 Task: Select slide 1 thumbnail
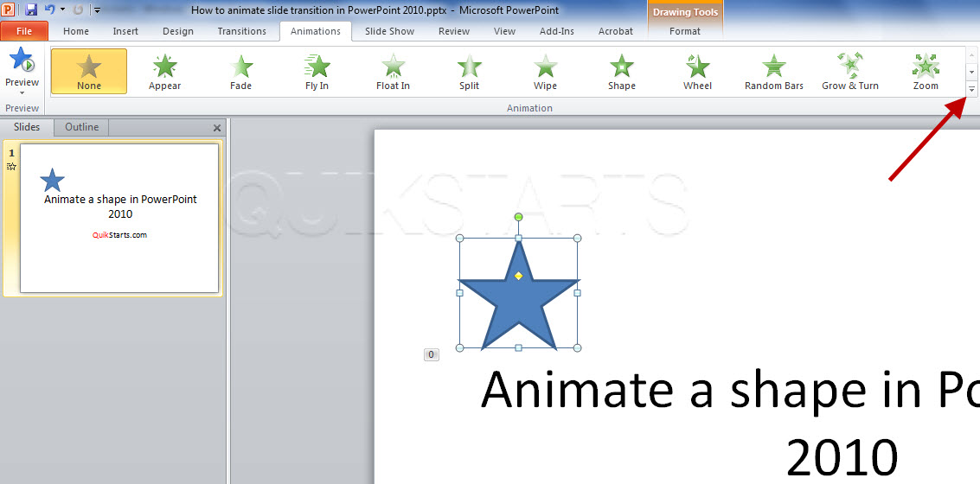(x=119, y=218)
